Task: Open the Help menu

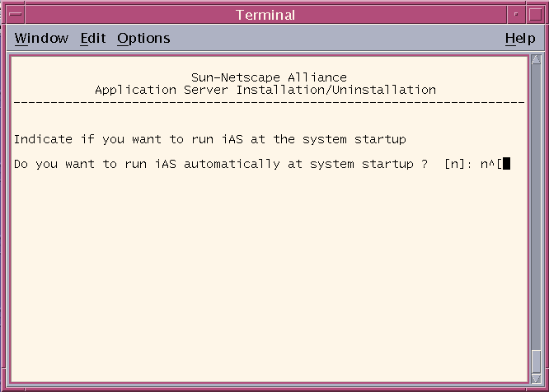Action: (x=520, y=38)
